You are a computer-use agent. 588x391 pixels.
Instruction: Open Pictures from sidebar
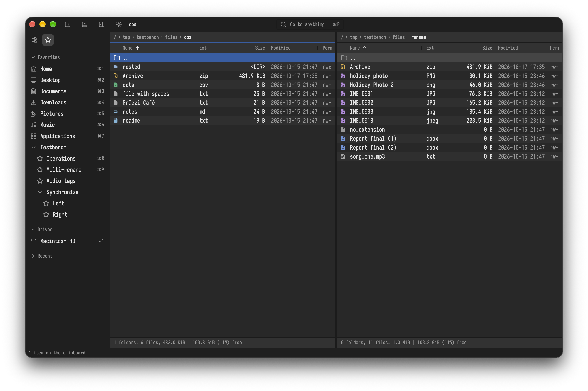click(x=67, y=114)
